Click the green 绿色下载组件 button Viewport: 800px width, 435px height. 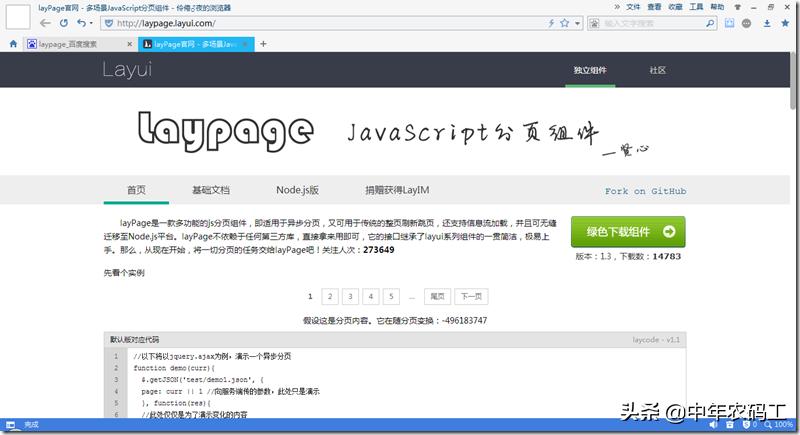point(628,232)
